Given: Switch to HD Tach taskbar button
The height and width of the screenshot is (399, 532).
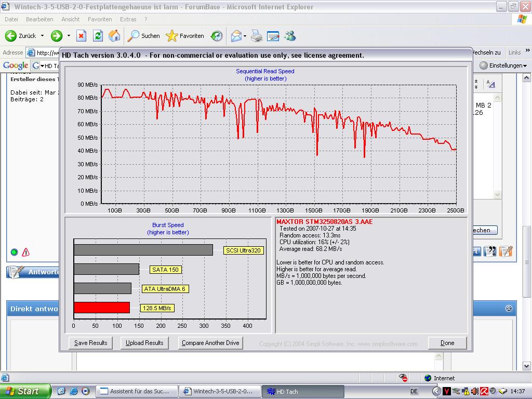Looking at the screenshot, I should point(303,391).
